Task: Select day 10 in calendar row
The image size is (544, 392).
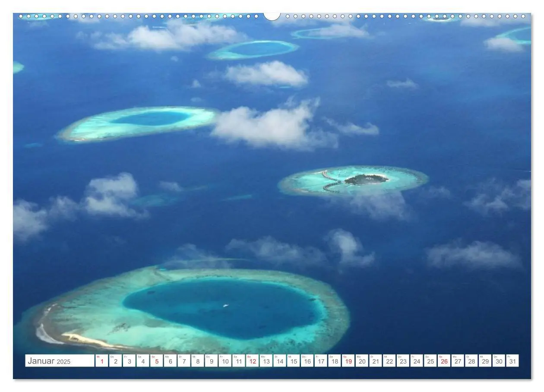Action: click(225, 361)
